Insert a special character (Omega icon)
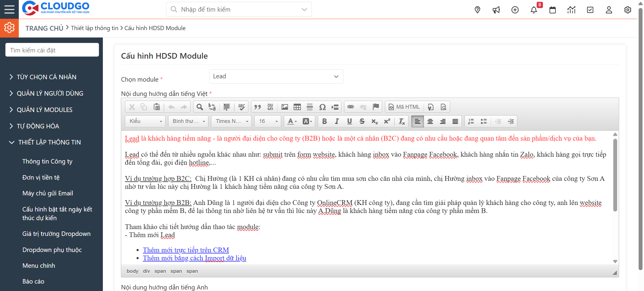This screenshot has height=291, width=644. pos(322,107)
